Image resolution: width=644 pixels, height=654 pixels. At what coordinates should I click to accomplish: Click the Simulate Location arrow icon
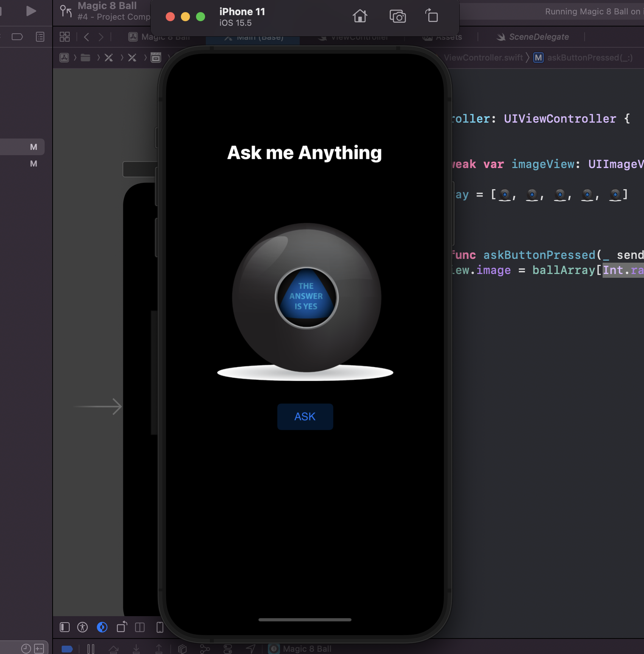pos(250,649)
